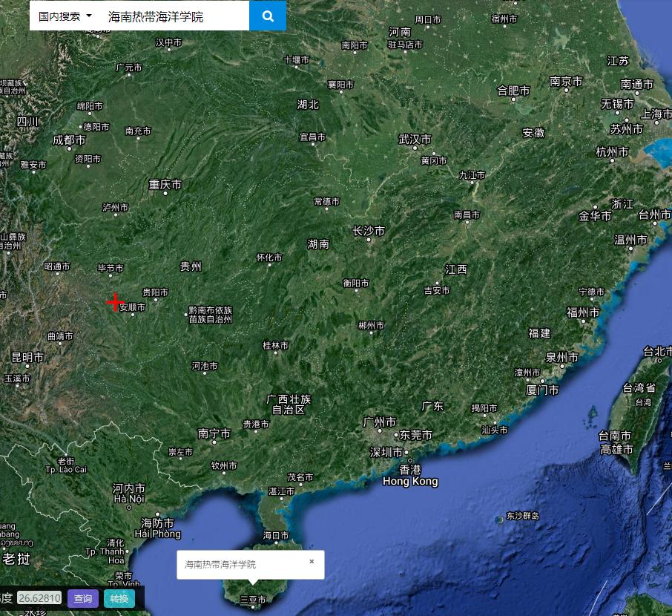672x616 pixels.
Task: Click the 杭州市 map label
Action: pyautogui.click(x=612, y=152)
